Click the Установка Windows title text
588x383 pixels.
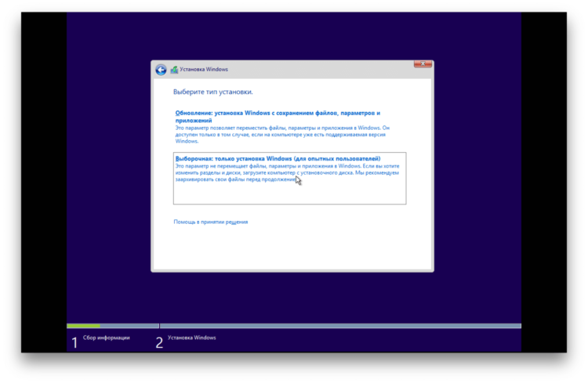point(204,70)
